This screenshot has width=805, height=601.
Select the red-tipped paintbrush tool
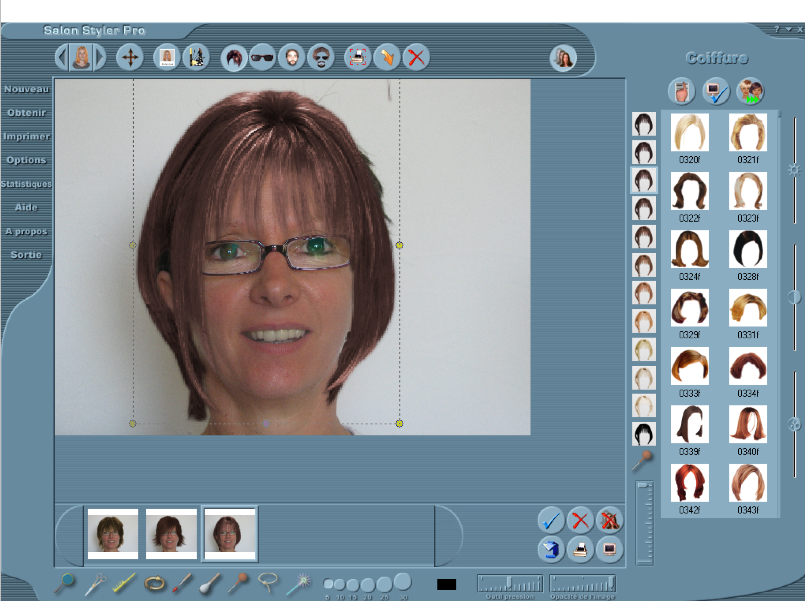tap(182, 583)
